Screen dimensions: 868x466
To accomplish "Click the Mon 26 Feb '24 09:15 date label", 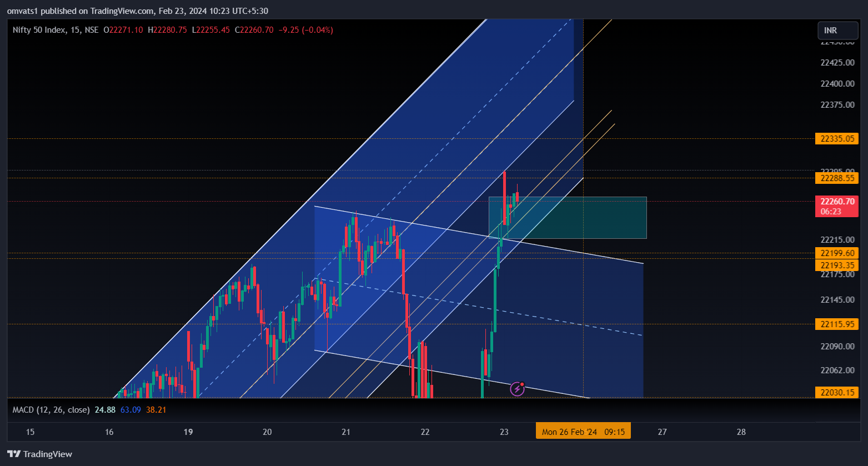I will coord(583,432).
